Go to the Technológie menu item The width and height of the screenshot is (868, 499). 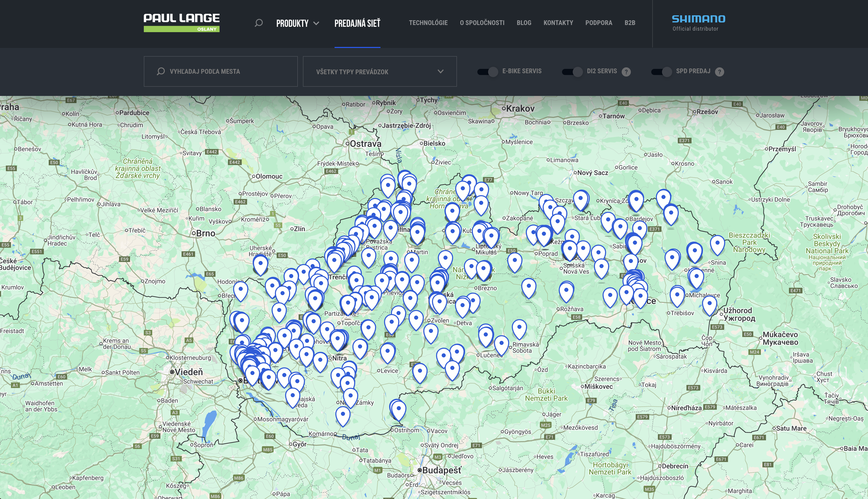tap(428, 23)
